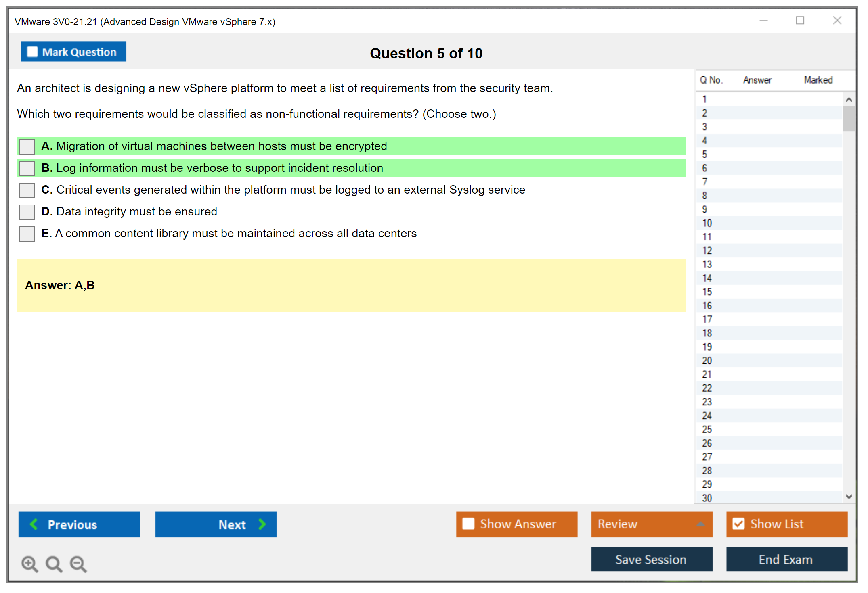The height and width of the screenshot is (593, 868).
Task: Click the green left arrow on Previous
Action: tap(34, 524)
